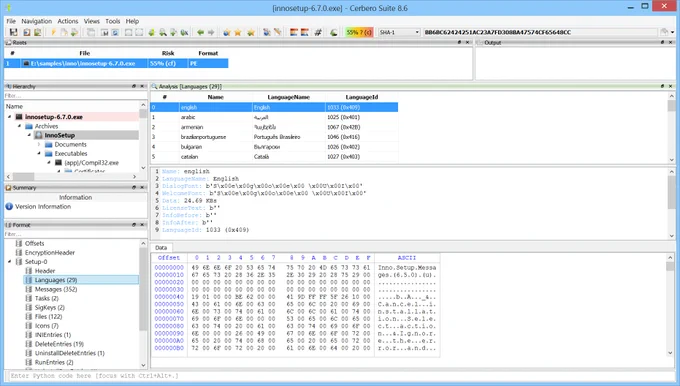Screen dimensions: 680x386
Task: Click the lightning bolt toolbar icon
Action: (x=53, y=32)
